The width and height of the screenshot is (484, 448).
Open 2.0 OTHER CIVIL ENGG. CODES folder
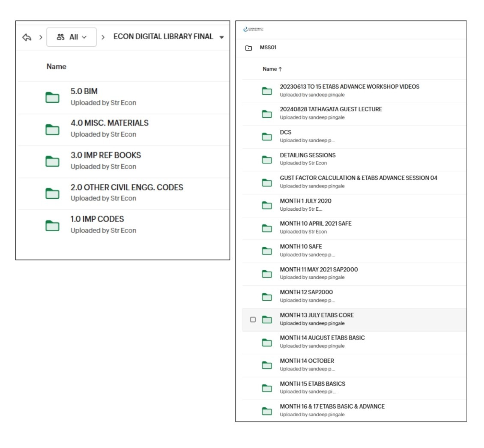(126, 187)
